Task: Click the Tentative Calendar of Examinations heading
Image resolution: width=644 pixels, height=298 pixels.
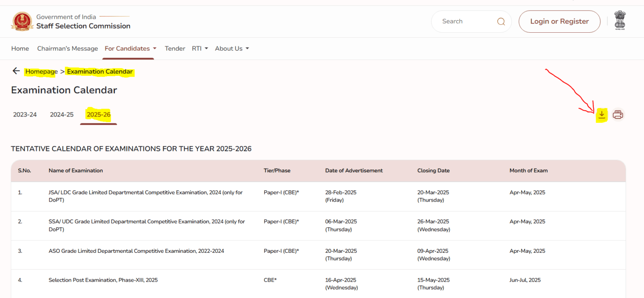Action: click(131, 149)
